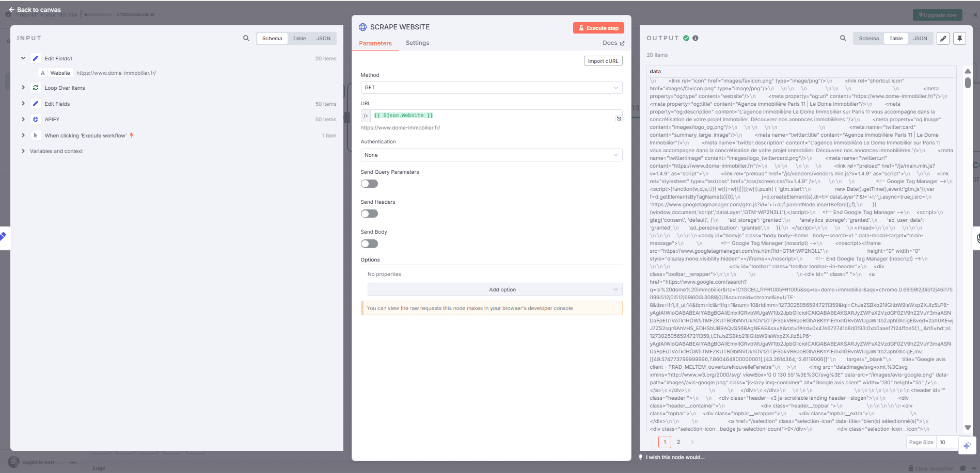This screenshot has width=980, height=473.
Task: Open the Settings tab
Action: 417,43
